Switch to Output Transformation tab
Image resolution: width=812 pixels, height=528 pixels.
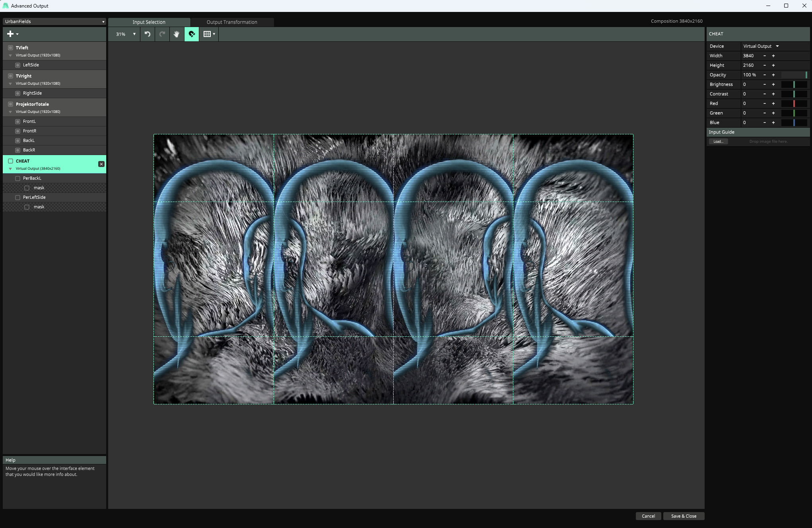(232, 22)
